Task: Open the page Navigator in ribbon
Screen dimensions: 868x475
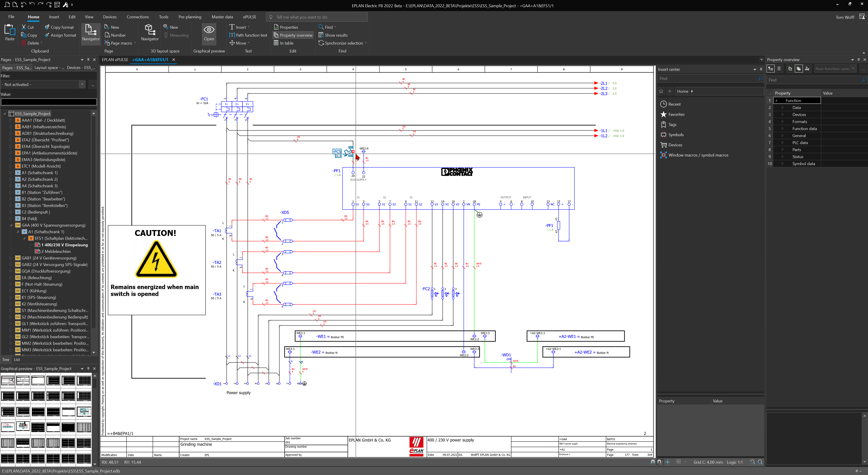Action: tap(91, 33)
